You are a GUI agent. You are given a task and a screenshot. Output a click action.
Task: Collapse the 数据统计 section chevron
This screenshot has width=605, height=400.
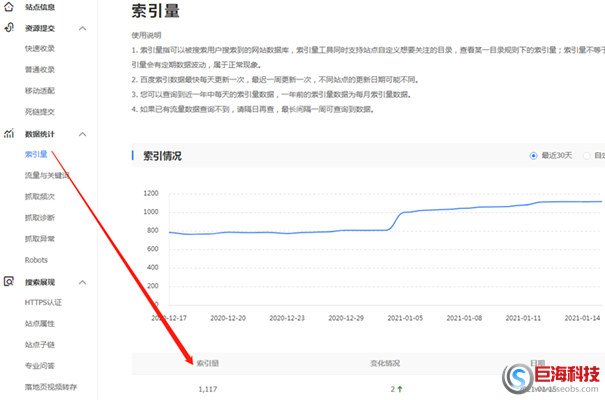(82, 133)
